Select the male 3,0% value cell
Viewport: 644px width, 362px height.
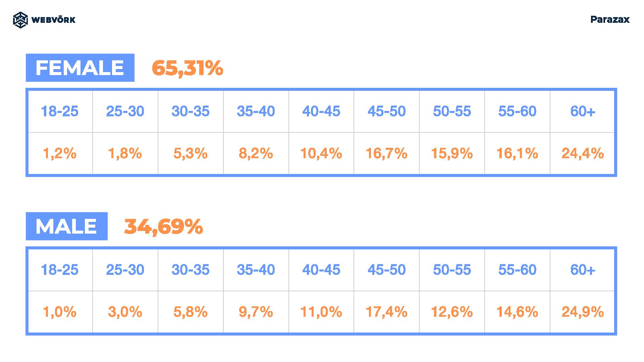point(125,312)
